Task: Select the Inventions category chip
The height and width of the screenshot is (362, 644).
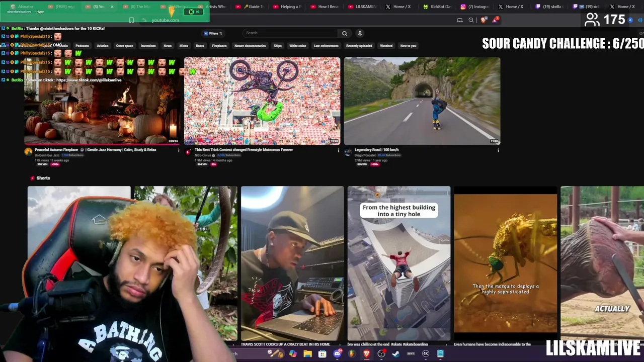Action: click(x=148, y=46)
